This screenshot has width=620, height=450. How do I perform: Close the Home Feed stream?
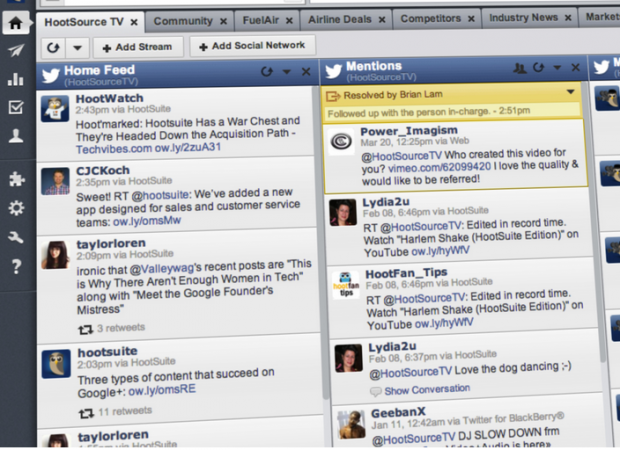pyautogui.click(x=306, y=72)
